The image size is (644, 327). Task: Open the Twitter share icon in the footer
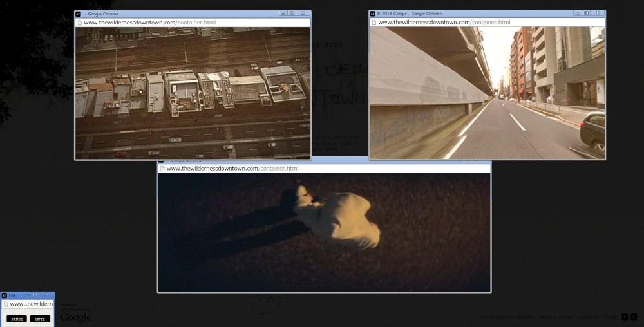click(634, 317)
